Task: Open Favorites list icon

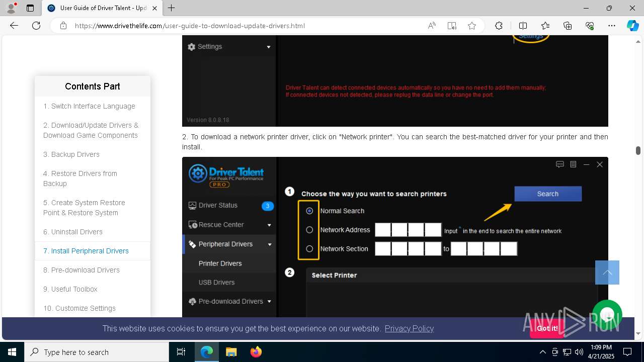Action: pos(545,26)
